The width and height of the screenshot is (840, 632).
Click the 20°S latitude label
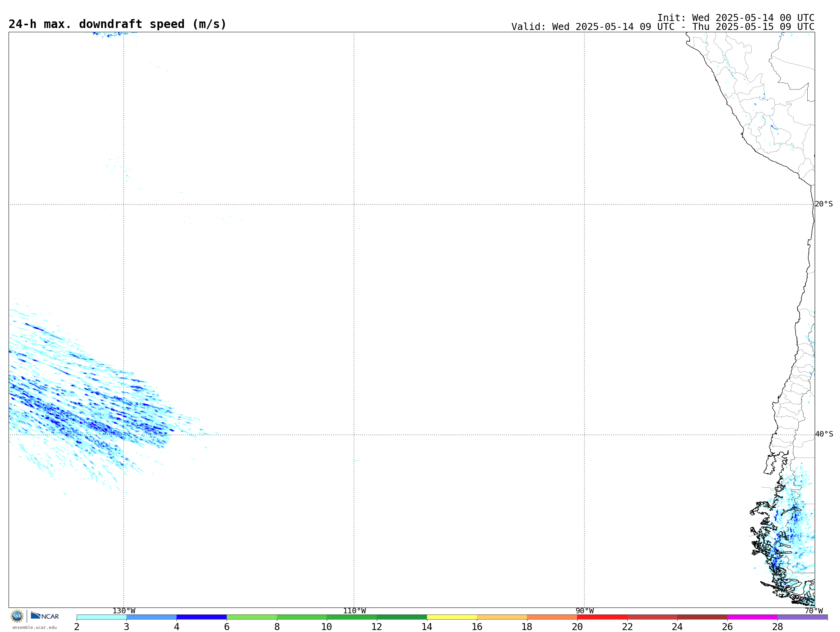tap(824, 204)
